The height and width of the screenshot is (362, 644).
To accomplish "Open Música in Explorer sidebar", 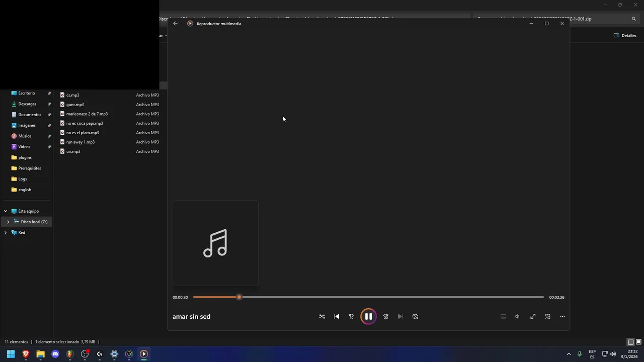I will pyautogui.click(x=25, y=136).
